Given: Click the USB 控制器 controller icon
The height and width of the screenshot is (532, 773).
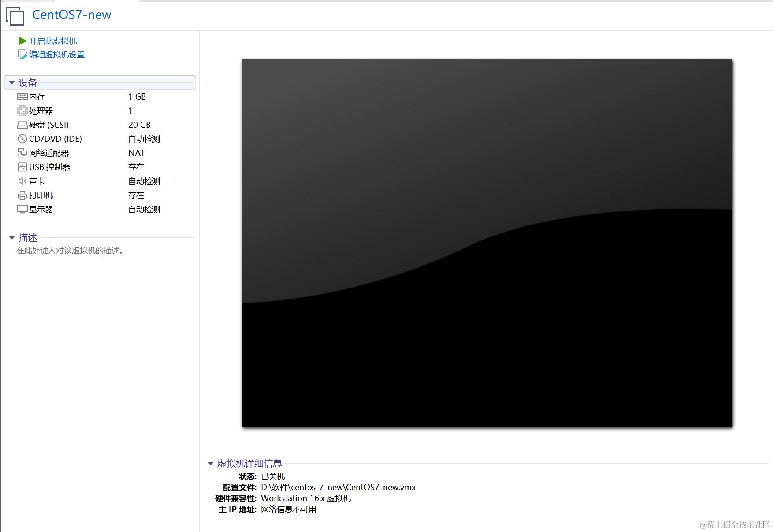Looking at the screenshot, I should click(x=22, y=167).
